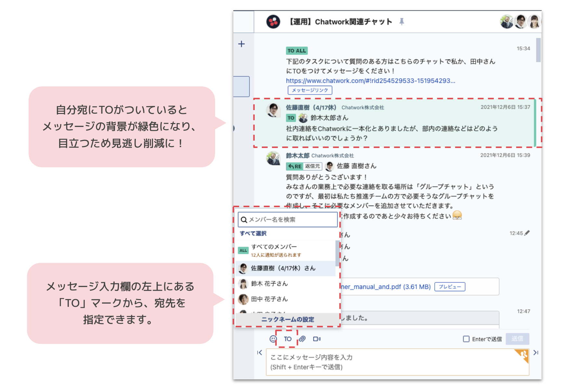
Task: Enable the Enterで送信 checkbox
Action: pos(466,339)
